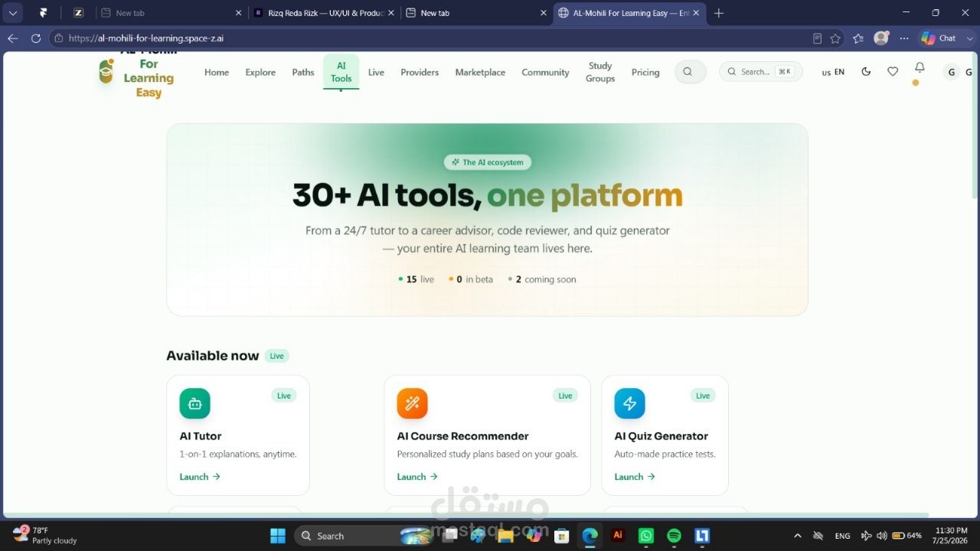Close the Rizq Reda Rizk browser tab
The image size is (980, 551).
pyautogui.click(x=390, y=13)
